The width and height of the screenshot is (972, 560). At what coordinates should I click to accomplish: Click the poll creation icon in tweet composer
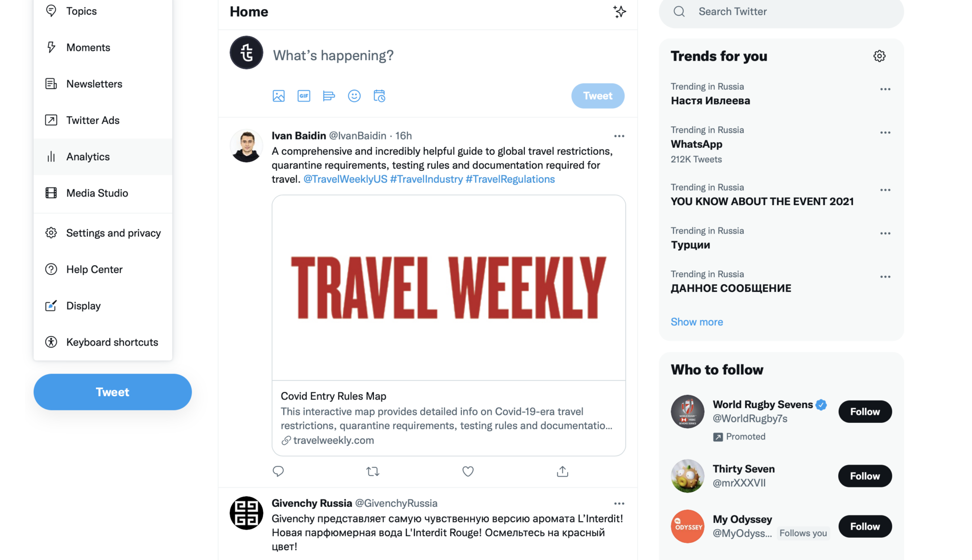coord(328,95)
